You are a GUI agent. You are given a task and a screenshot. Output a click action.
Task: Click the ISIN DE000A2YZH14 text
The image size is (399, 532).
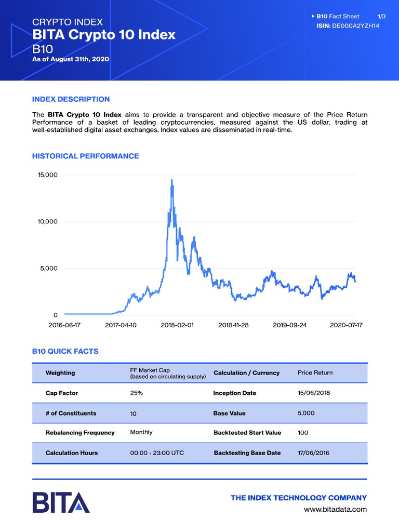coord(348,26)
